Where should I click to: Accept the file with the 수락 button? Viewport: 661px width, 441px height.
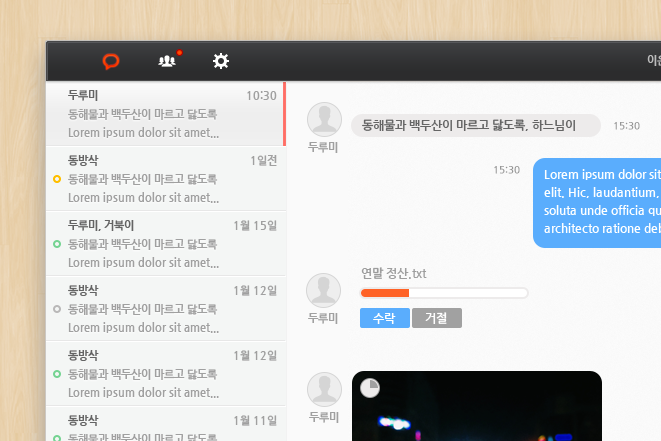point(384,318)
